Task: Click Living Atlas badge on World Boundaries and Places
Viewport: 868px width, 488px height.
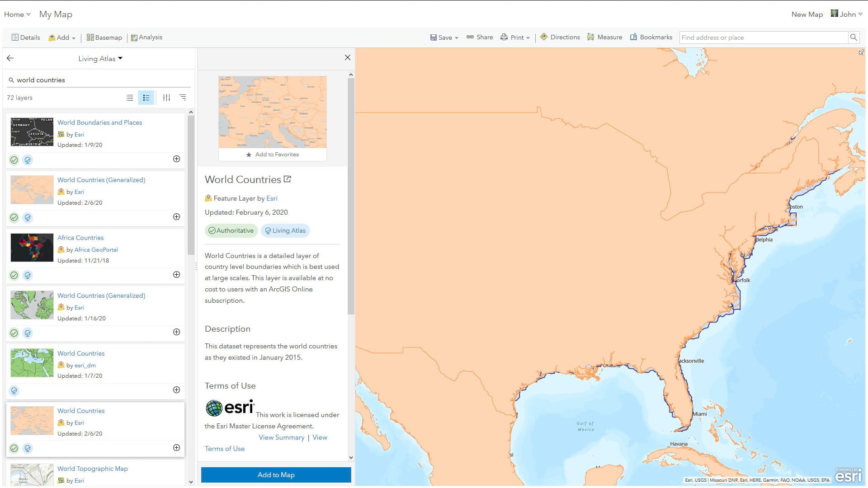Action: tap(28, 160)
